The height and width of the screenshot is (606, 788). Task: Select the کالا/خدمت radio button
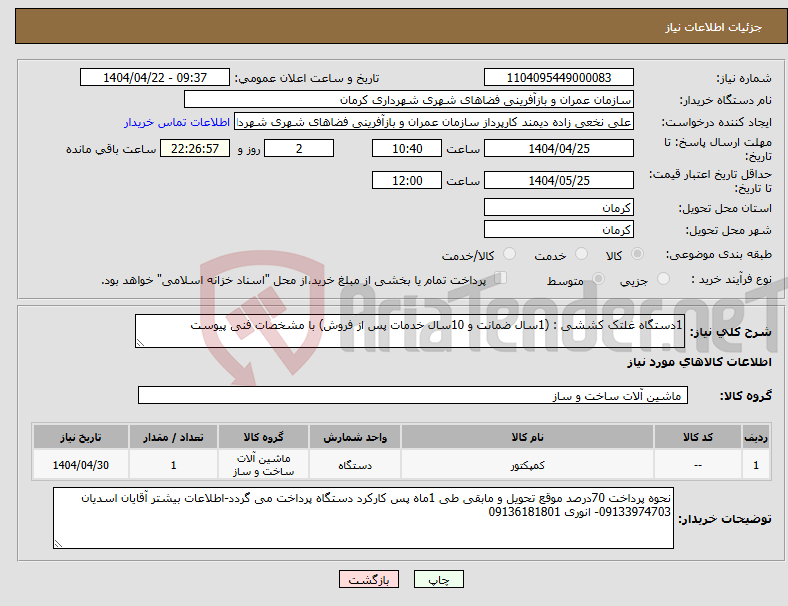pyautogui.click(x=509, y=254)
